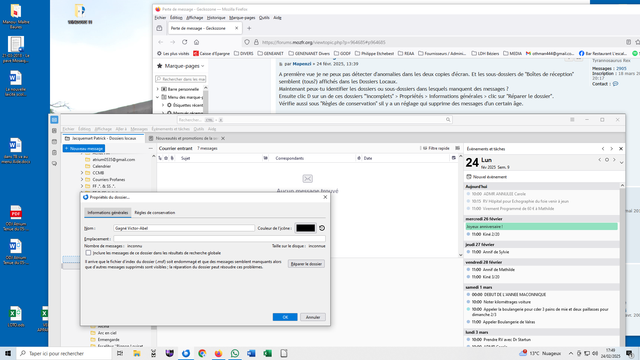640x360 pixels.
Task: Switch to Règles de conservation tab
Action: tap(155, 213)
